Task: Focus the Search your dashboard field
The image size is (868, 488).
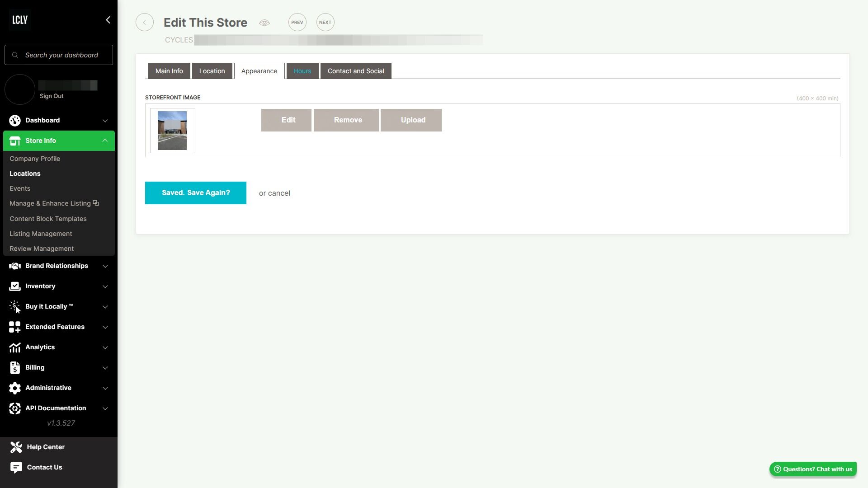Action: tap(61, 55)
